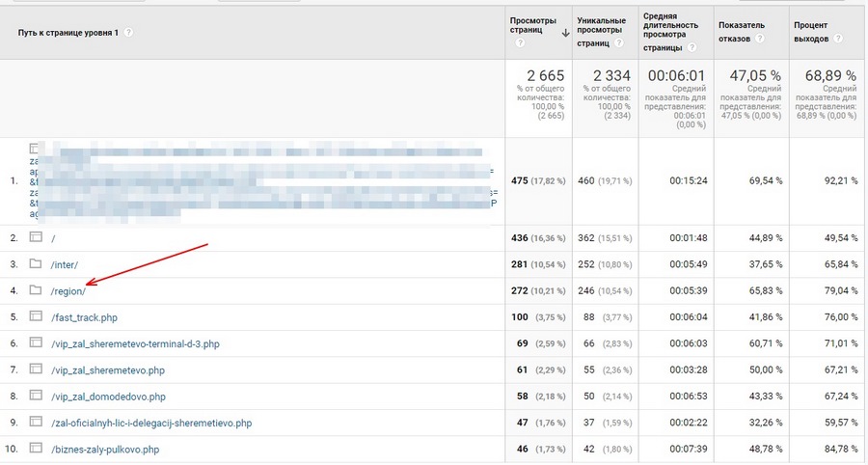Click exit rate 84,78 % in row 10
868x465 pixels.
[841, 449]
